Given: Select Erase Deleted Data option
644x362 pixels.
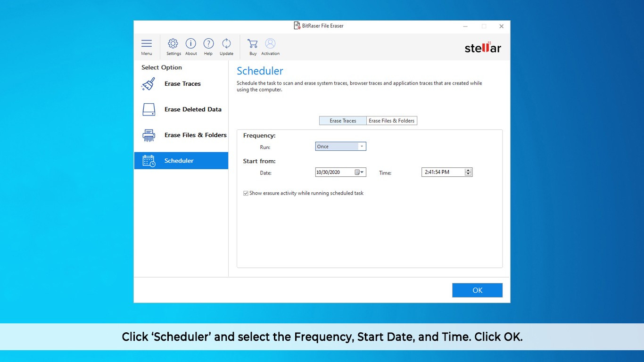Looking at the screenshot, I should coord(181,109).
